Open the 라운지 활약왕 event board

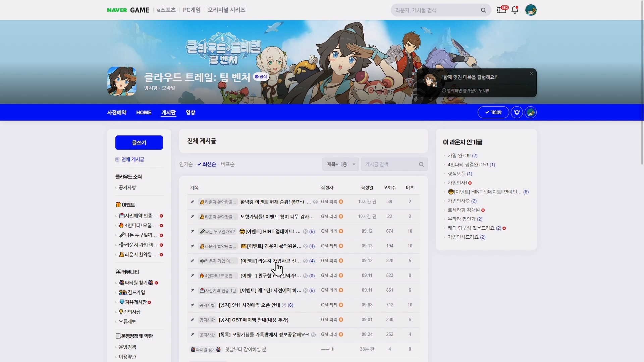coord(138,255)
